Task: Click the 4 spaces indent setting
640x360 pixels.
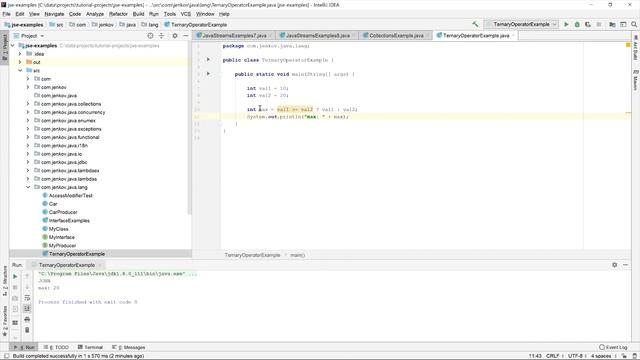Action: tap(602, 356)
